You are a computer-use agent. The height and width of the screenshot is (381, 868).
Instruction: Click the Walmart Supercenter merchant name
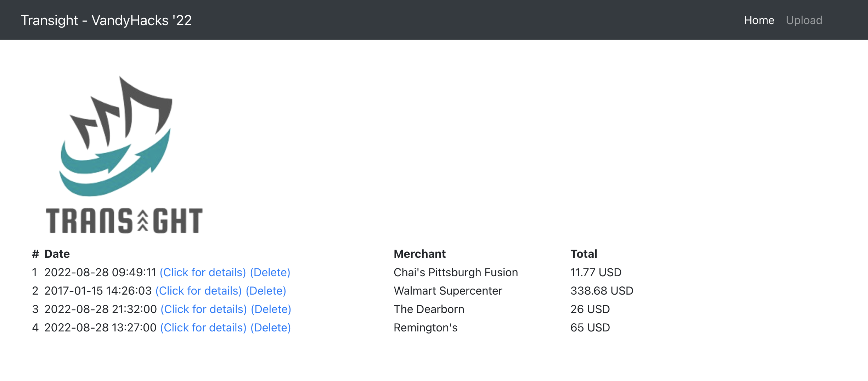pos(448,291)
